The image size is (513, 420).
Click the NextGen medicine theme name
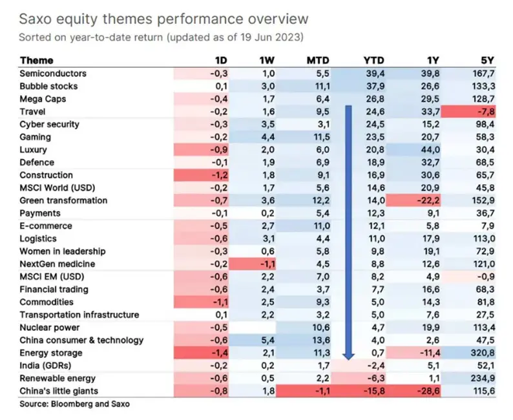pyautogui.click(x=57, y=264)
